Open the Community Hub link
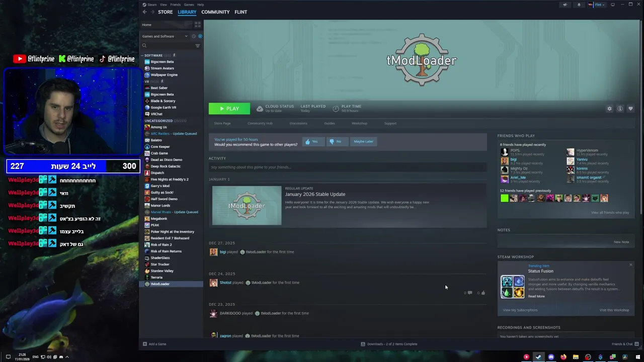Viewport: 644px width, 362px height. (x=260, y=123)
